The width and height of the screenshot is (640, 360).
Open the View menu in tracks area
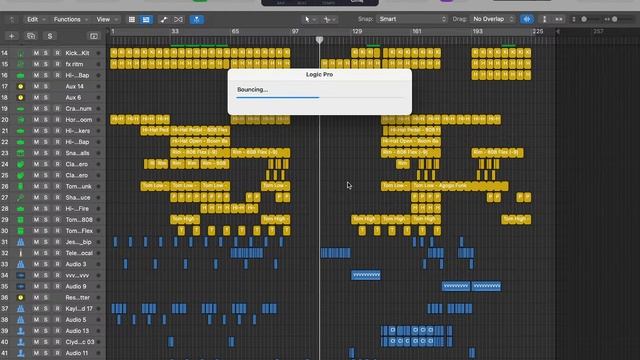coord(107,20)
